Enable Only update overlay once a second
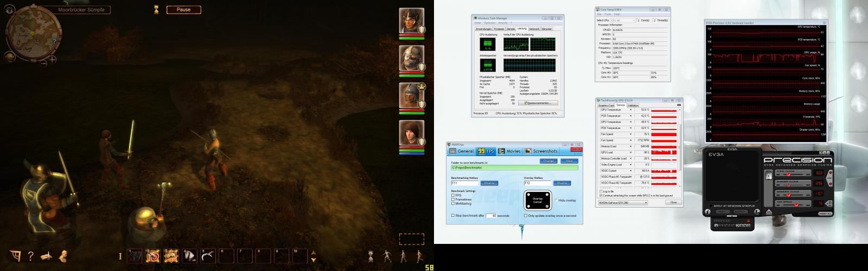This screenshot has width=868, height=271. tap(526, 216)
